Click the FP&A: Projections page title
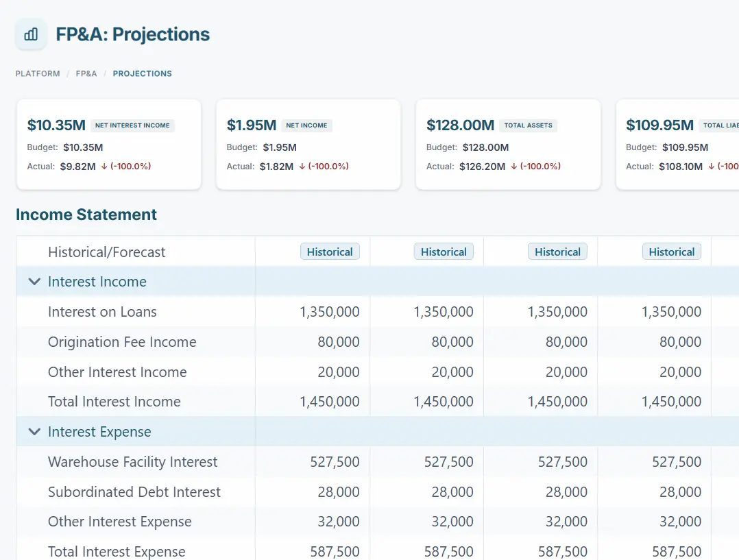The height and width of the screenshot is (560, 739). coord(132,34)
